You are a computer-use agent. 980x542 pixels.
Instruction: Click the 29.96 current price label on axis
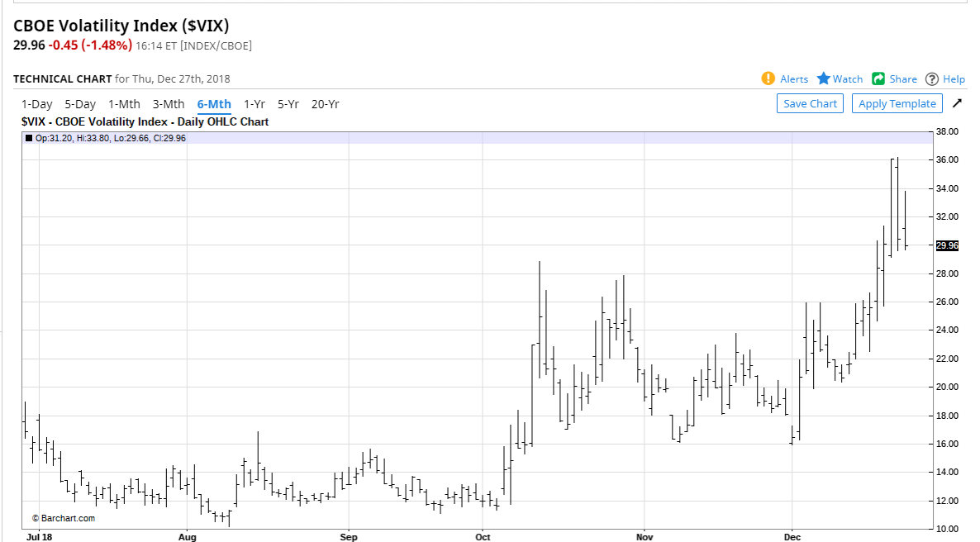(x=947, y=245)
